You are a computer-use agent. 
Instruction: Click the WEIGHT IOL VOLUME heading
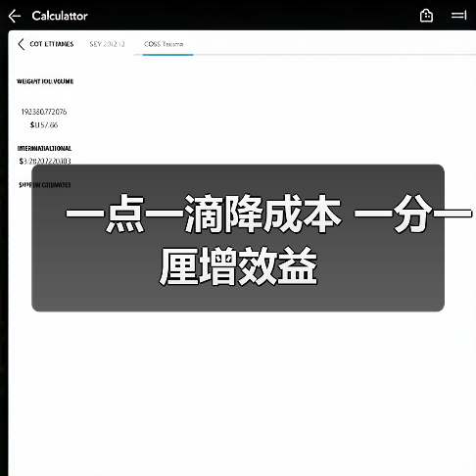45,81
